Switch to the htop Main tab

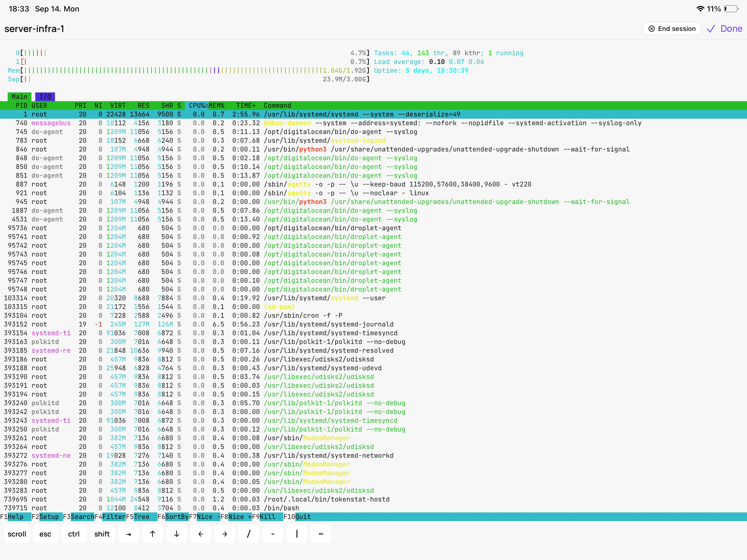click(x=20, y=97)
